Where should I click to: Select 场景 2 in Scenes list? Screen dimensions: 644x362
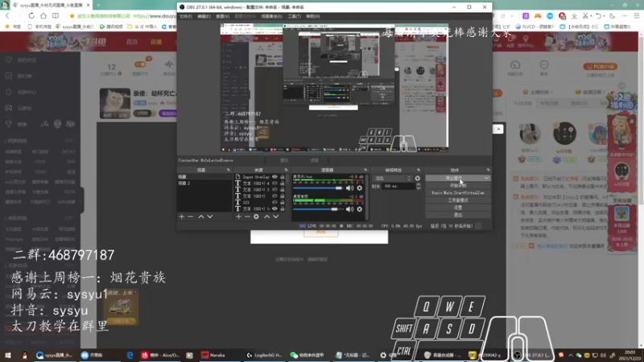[x=204, y=183]
